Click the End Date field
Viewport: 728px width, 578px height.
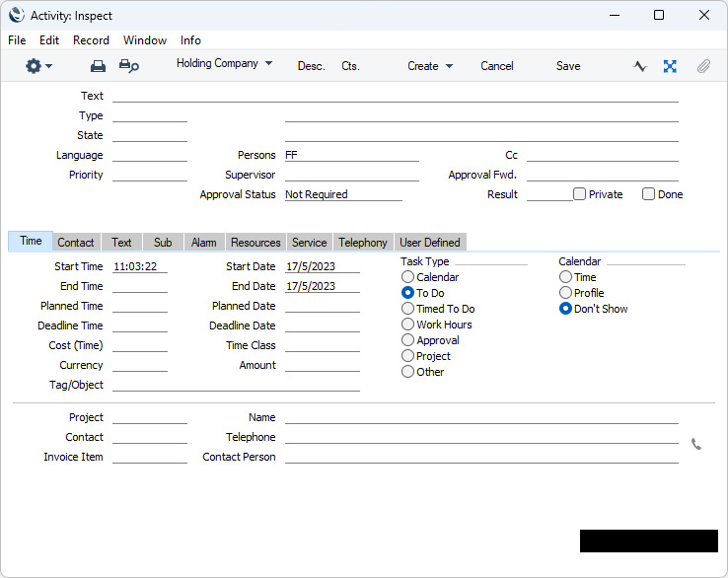click(x=323, y=286)
